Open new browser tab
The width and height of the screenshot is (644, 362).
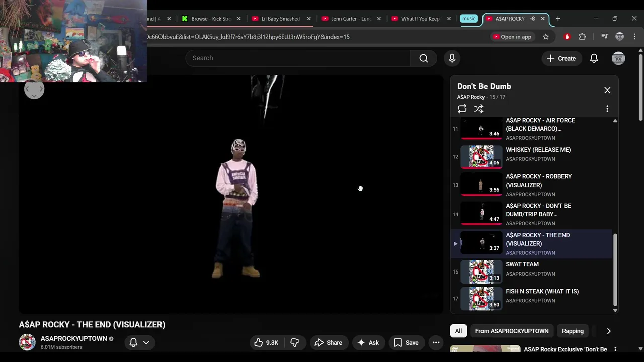tap(558, 19)
